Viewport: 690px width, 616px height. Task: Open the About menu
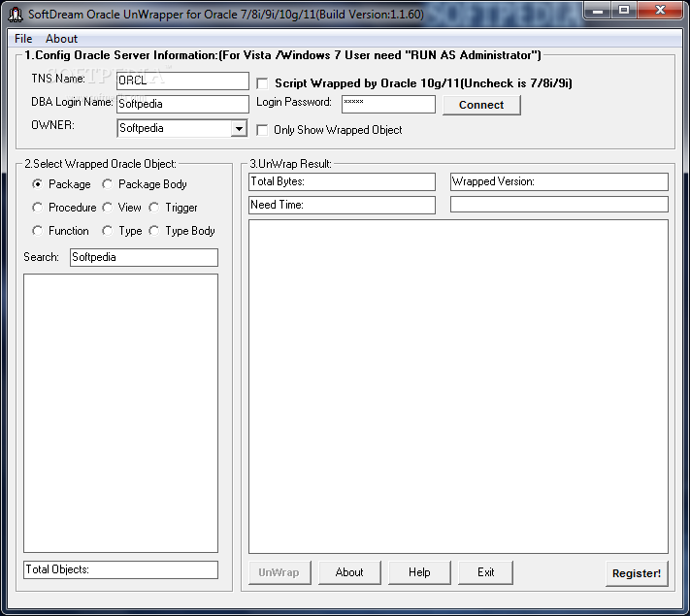point(61,39)
